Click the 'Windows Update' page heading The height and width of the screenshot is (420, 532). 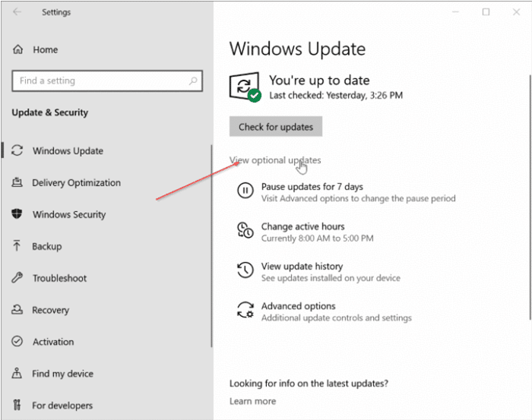(x=298, y=49)
